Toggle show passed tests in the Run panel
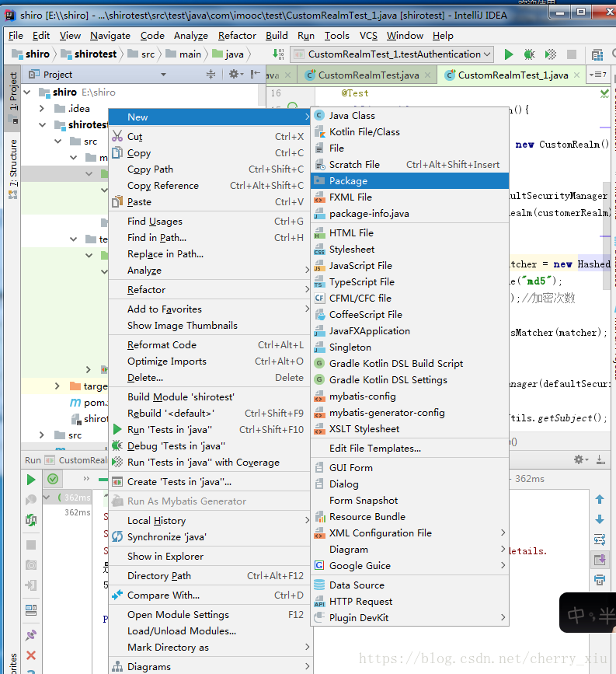Screen dimensions: 616x674 tap(53, 479)
